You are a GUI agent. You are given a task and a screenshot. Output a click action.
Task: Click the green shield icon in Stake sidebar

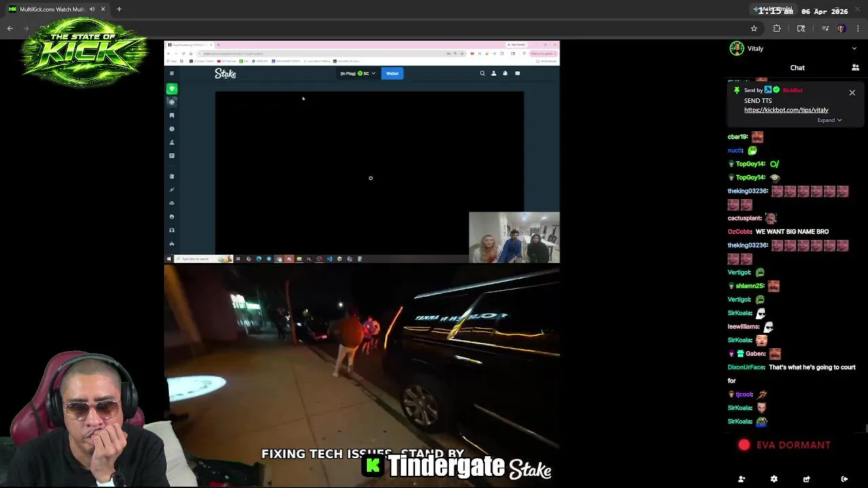pyautogui.click(x=172, y=89)
